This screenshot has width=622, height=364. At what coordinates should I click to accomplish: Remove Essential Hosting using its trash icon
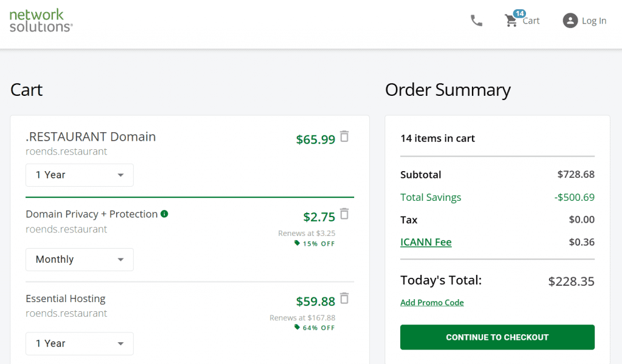[344, 298]
